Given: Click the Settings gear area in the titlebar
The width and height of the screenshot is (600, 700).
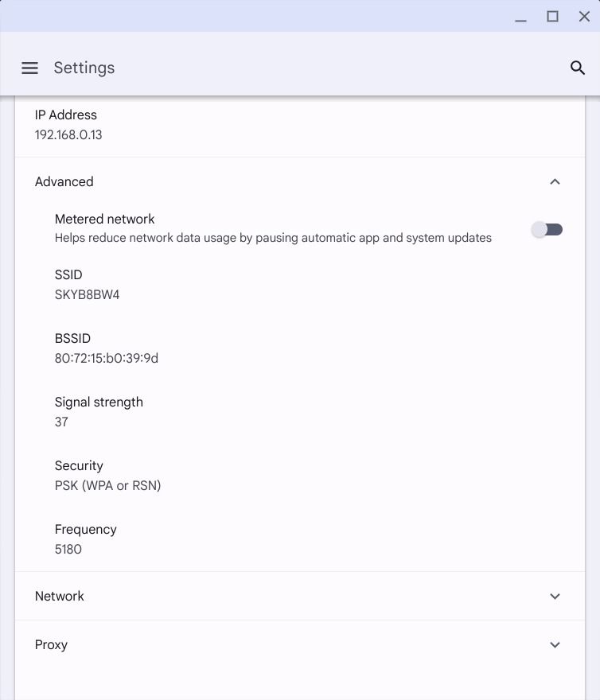Looking at the screenshot, I should (x=84, y=68).
